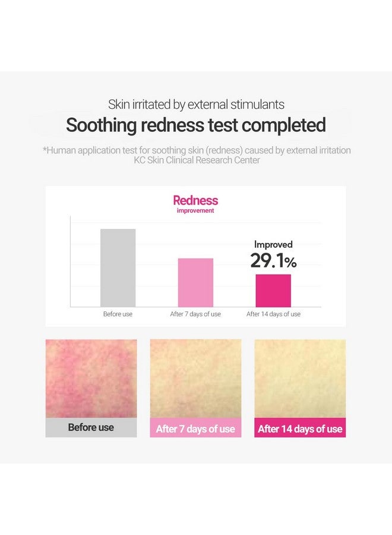392x535 pixels.
Task: Click the light pink 7-day bar
Action: point(195,282)
